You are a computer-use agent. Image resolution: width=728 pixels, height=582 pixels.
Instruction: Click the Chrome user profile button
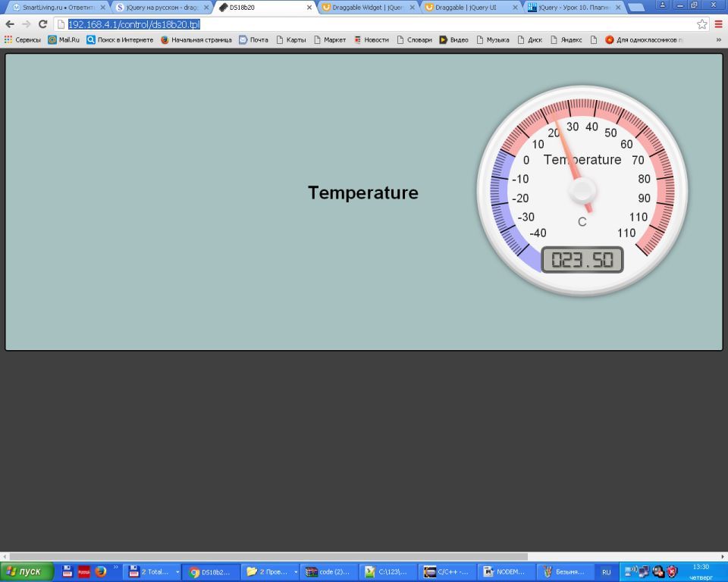point(663,5)
